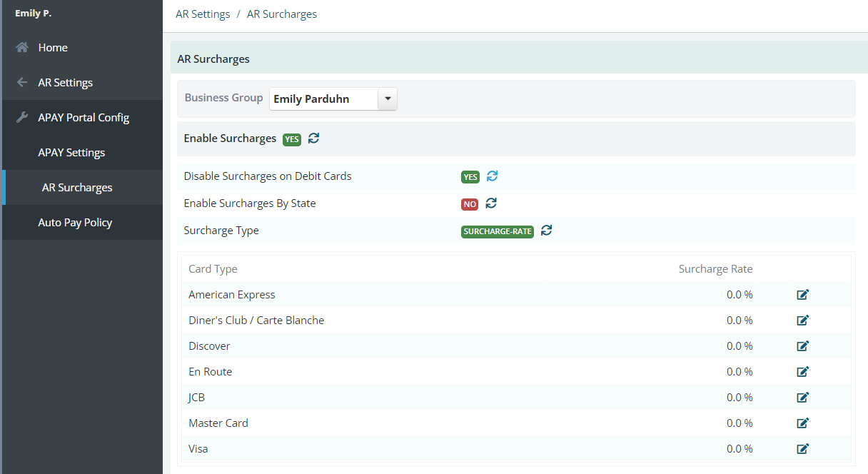868x474 pixels.
Task: Click AR Settings breadcrumb link
Action: [x=203, y=14]
